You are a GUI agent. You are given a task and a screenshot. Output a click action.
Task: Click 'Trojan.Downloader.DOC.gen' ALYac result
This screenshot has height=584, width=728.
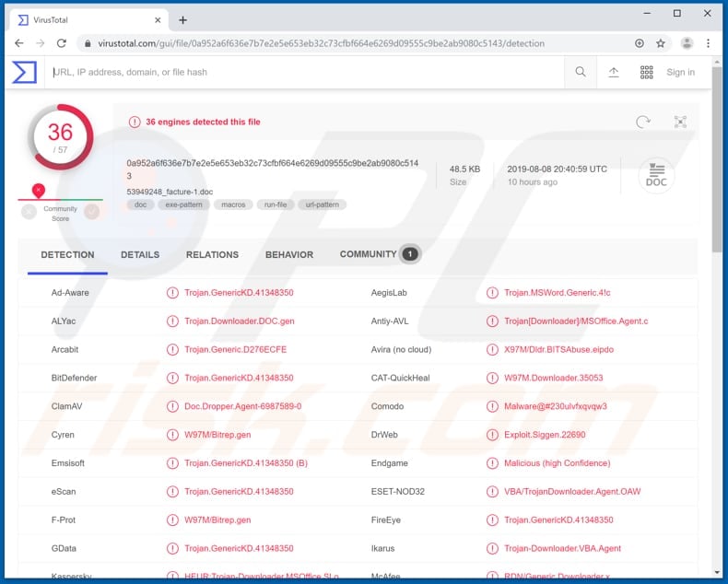(240, 321)
